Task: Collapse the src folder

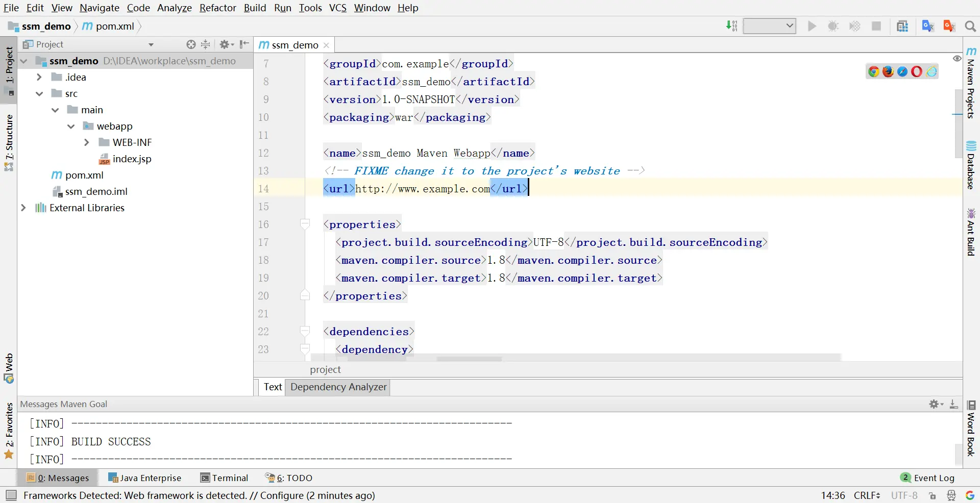Action: [39, 94]
